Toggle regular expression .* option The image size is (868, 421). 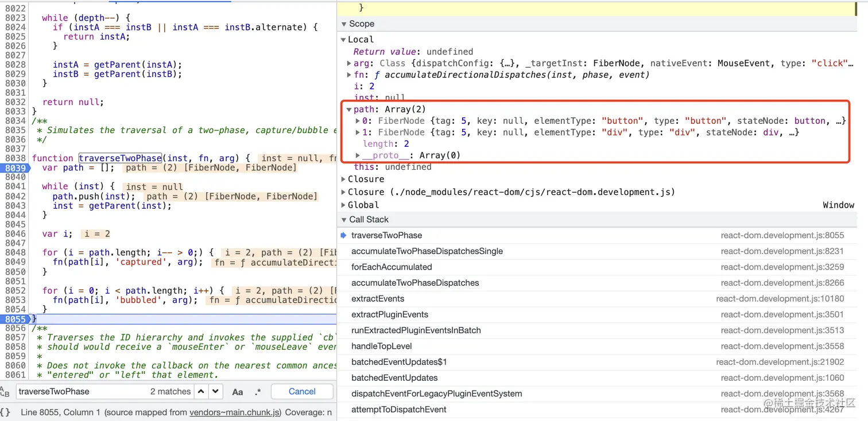pos(258,392)
